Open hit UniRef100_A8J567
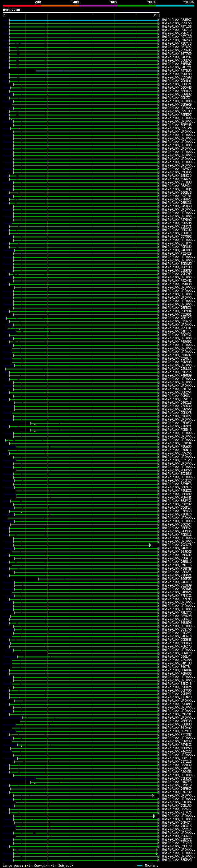The height and width of the screenshot is (868, 197). tap(177, 20)
